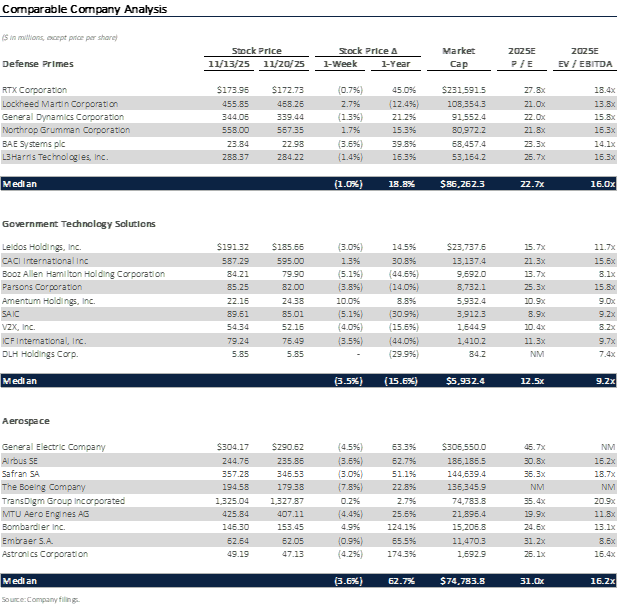The height and width of the screenshot is (606, 624).
Task: Select The Boeing Company row label
Action: click(x=44, y=487)
